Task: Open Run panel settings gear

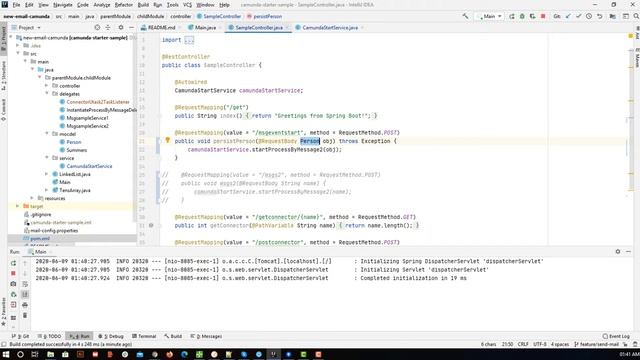Action: (x=618, y=251)
